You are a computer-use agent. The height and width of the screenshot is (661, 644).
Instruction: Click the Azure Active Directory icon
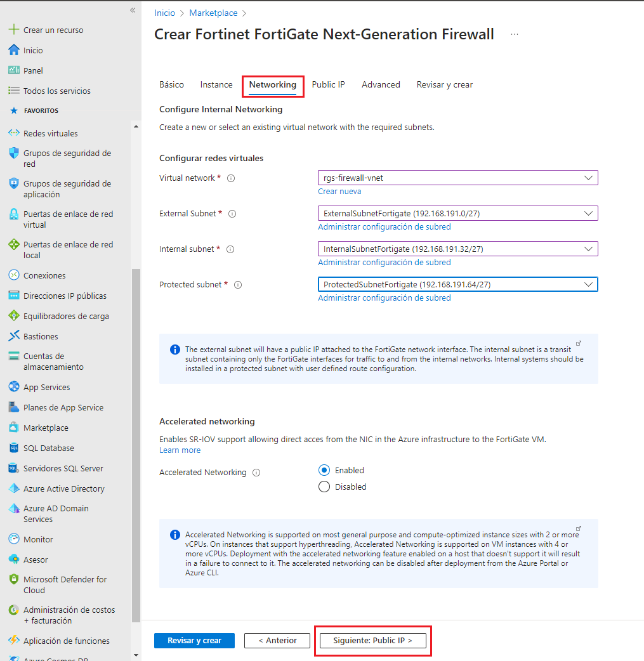(x=14, y=488)
